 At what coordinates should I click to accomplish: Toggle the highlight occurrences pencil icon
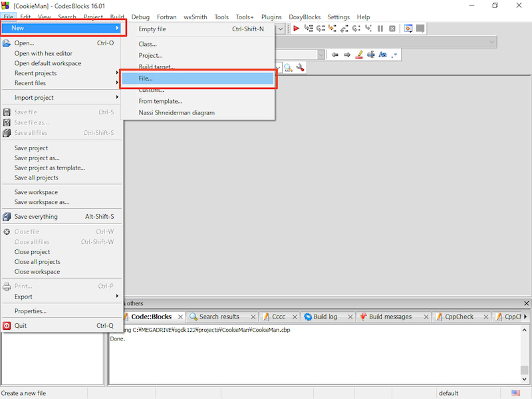[359, 55]
